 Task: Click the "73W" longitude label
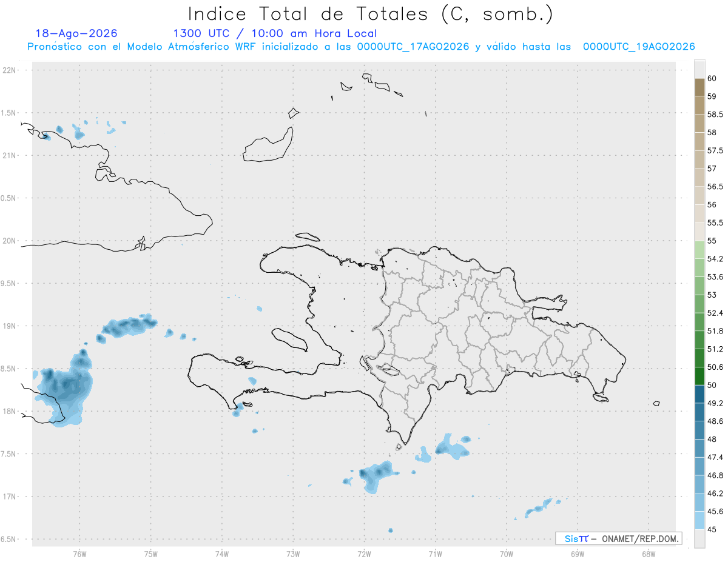(x=293, y=554)
